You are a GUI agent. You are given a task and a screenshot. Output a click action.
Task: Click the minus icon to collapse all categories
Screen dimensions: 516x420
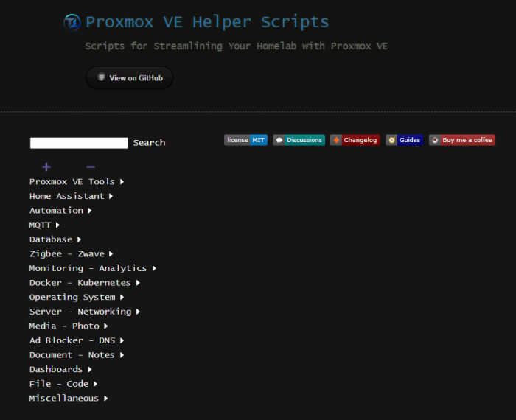click(x=91, y=167)
